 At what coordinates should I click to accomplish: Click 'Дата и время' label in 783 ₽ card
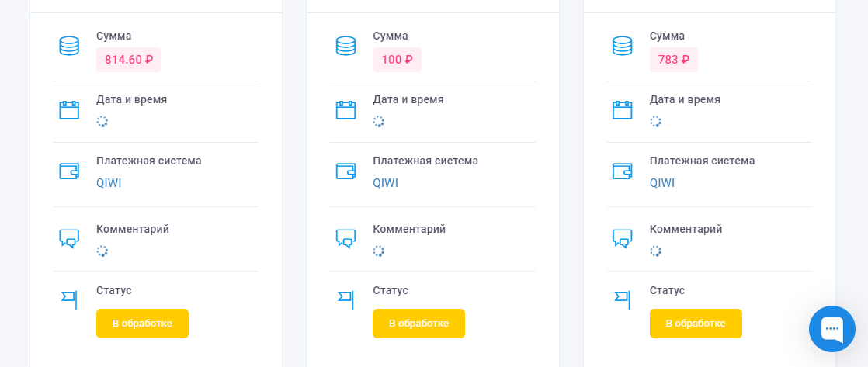pyautogui.click(x=686, y=99)
